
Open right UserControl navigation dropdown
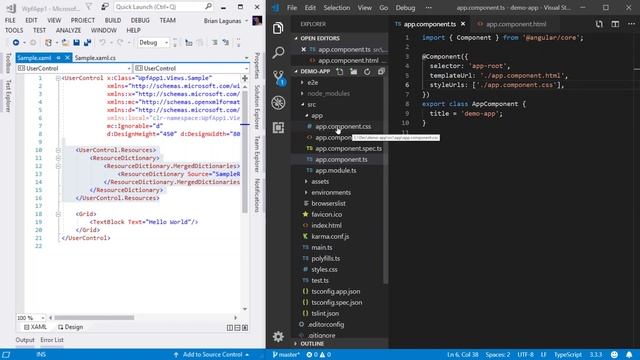pos(191,68)
